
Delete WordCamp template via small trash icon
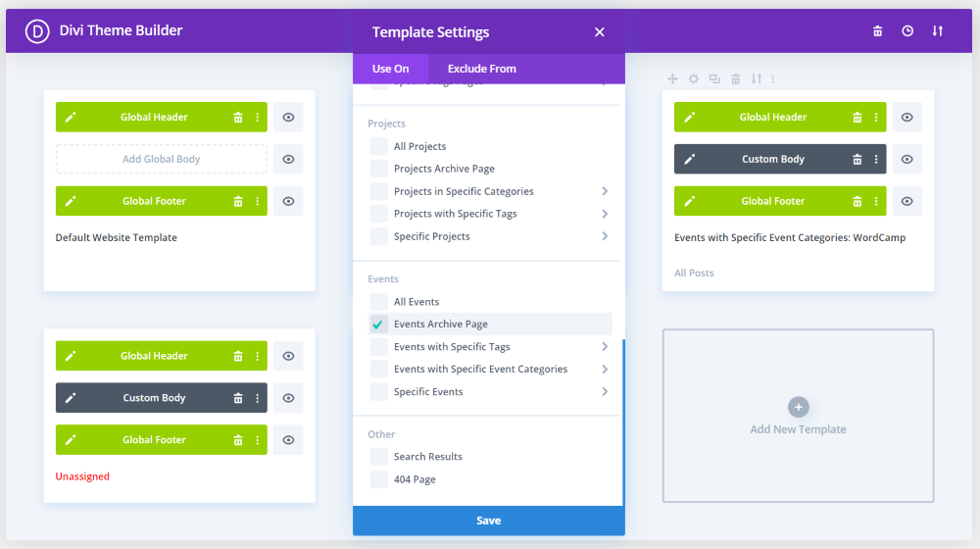[736, 78]
